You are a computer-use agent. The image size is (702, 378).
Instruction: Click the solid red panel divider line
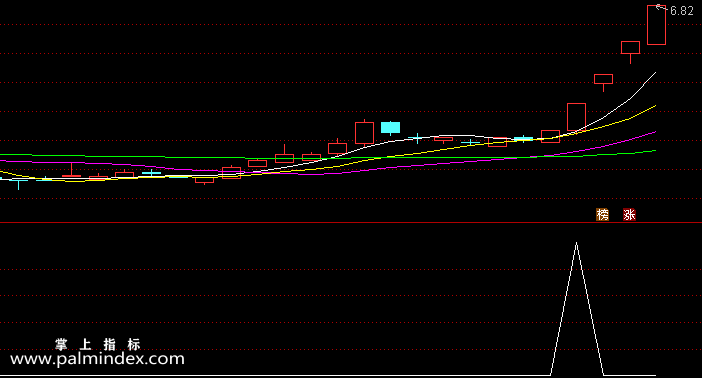(351, 222)
